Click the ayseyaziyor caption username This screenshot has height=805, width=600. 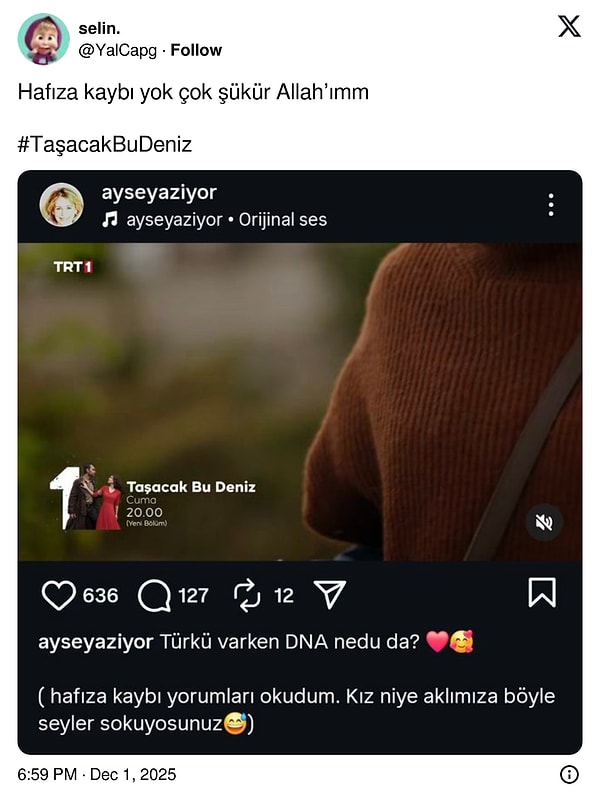(96, 642)
